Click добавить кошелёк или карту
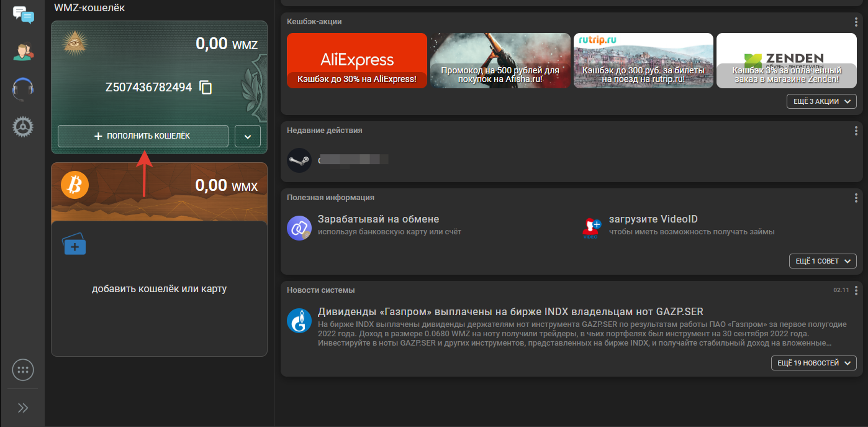Image resolution: width=868 pixels, height=427 pixels. [159, 289]
